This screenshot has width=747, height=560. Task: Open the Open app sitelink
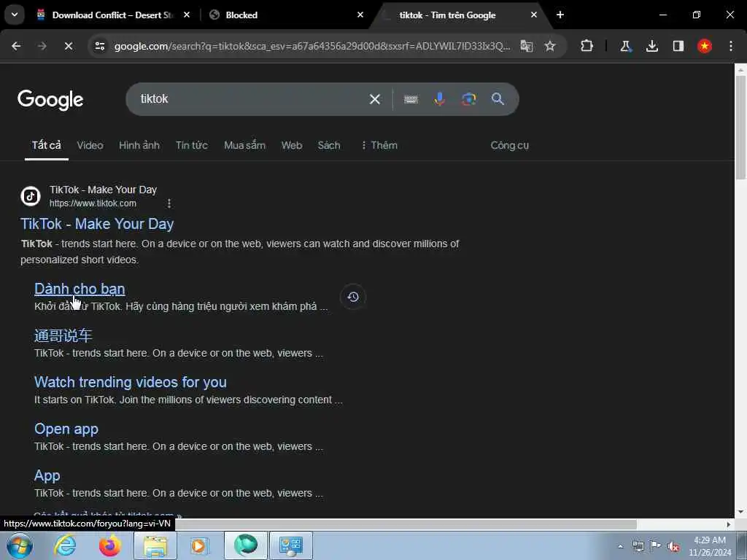click(x=66, y=429)
